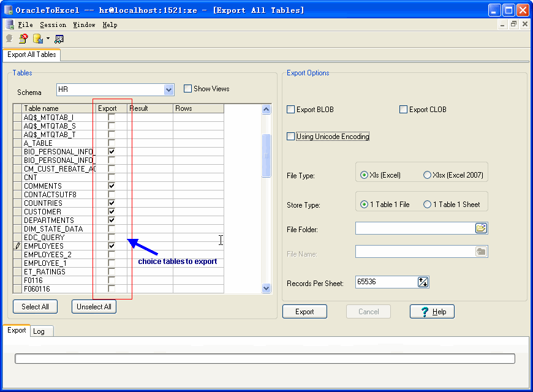Check export for F0116 table
The height and width of the screenshot is (392, 533).
[x=112, y=280]
